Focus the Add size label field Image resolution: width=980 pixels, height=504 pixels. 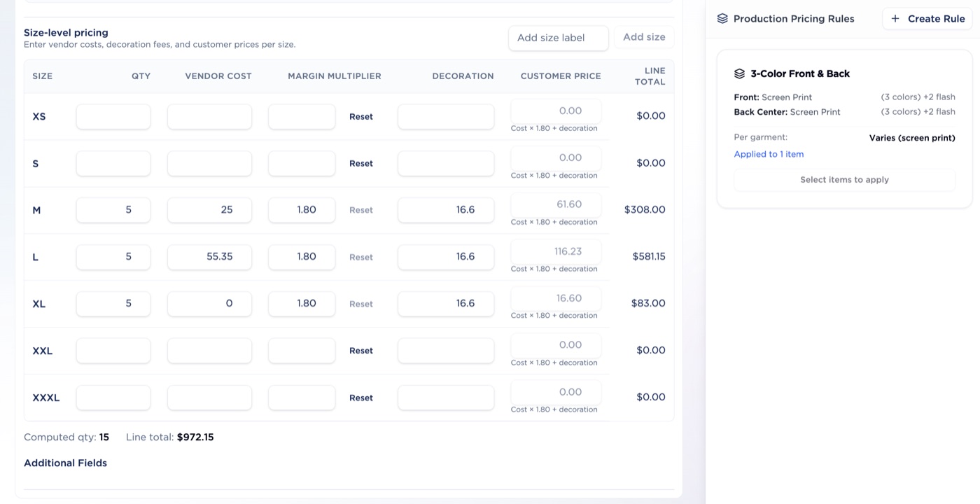click(x=559, y=38)
